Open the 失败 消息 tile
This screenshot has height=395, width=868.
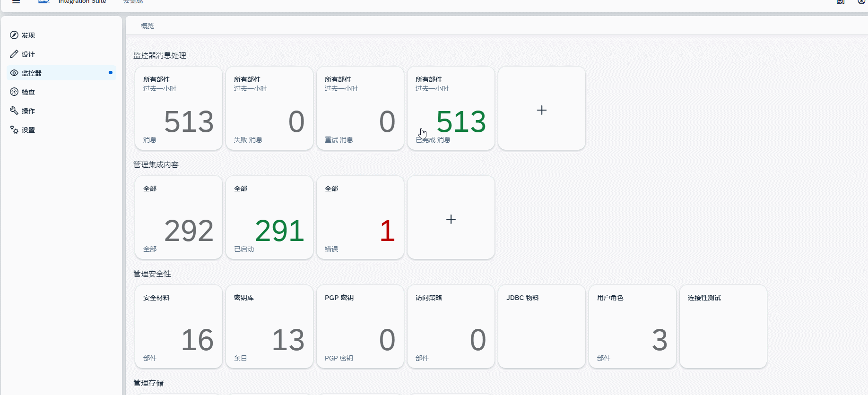coord(269,109)
